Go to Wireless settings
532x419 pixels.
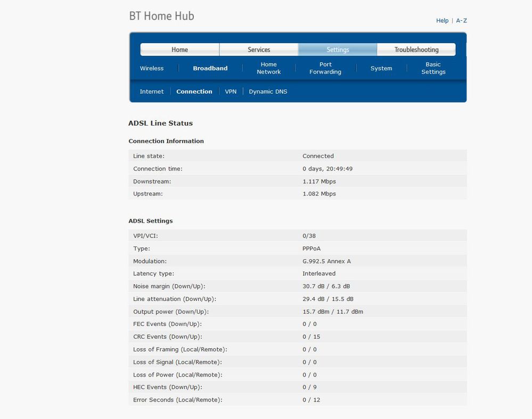tap(152, 68)
